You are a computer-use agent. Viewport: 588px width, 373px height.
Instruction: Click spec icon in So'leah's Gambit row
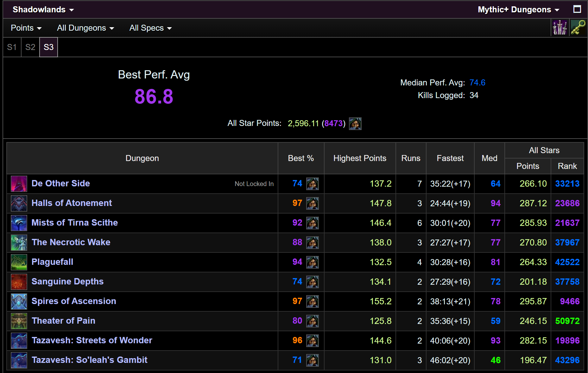pyautogui.click(x=313, y=360)
